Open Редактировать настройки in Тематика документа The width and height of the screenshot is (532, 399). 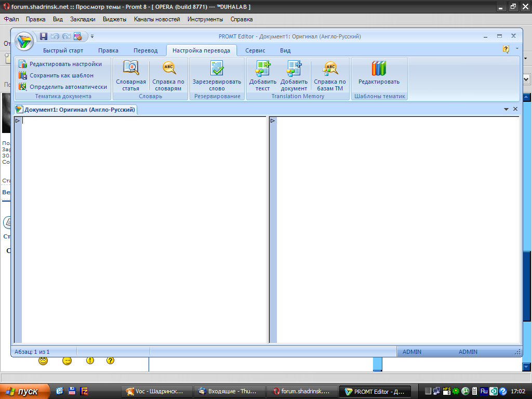60,64
